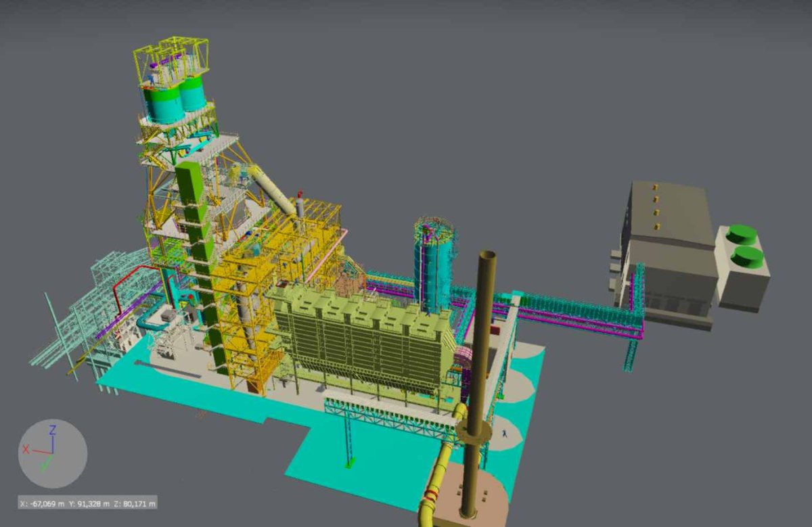Screen dimensions: 812x527
Task: Click the green Y axis on the orientation gizmo
Action: pyautogui.click(x=47, y=461)
